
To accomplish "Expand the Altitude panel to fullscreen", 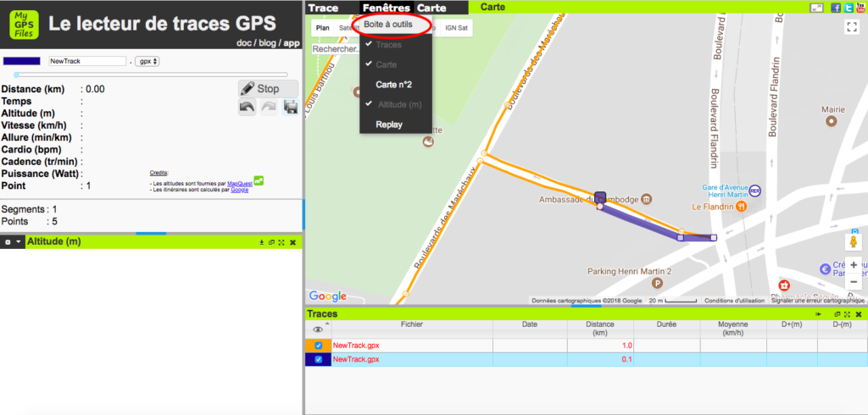I will pyautogui.click(x=281, y=242).
